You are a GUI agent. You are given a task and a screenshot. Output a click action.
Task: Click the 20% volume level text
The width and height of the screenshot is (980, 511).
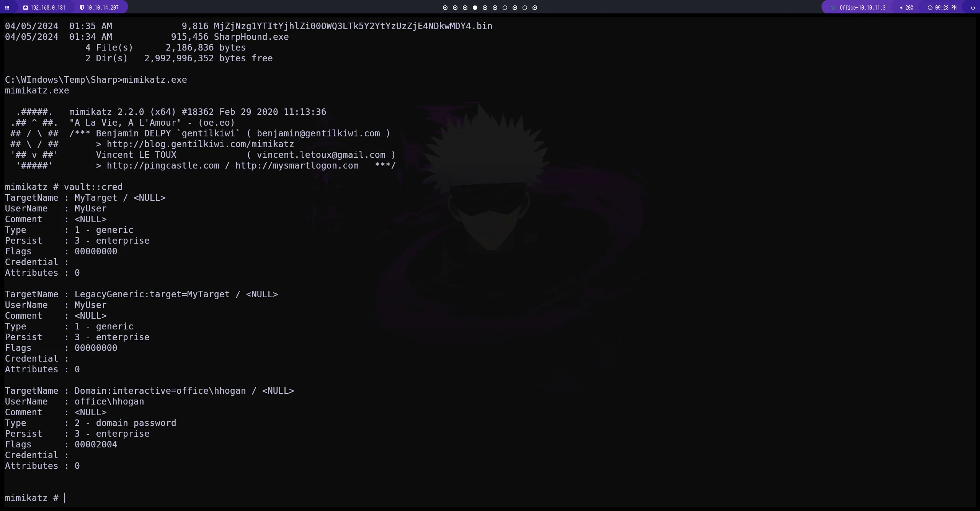pyautogui.click(x=909, y=8)
